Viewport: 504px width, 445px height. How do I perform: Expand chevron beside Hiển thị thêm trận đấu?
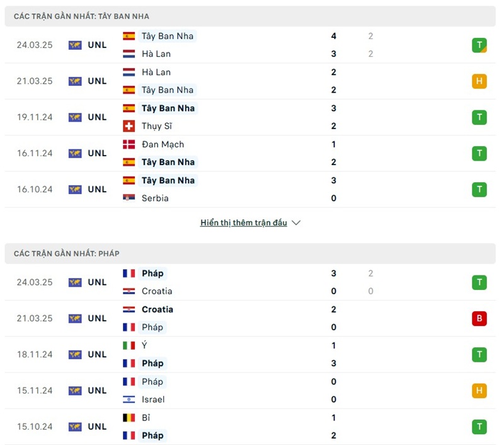coord(297,223)
